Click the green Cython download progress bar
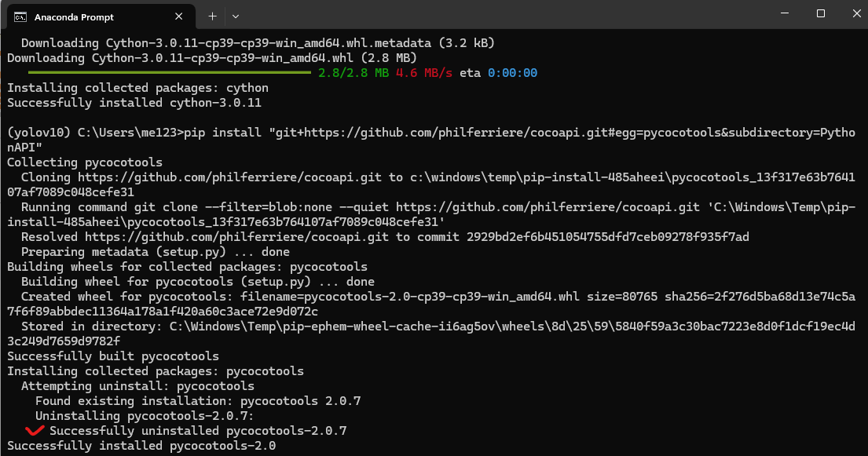868x456 pixels. click(x=170, y=72)
